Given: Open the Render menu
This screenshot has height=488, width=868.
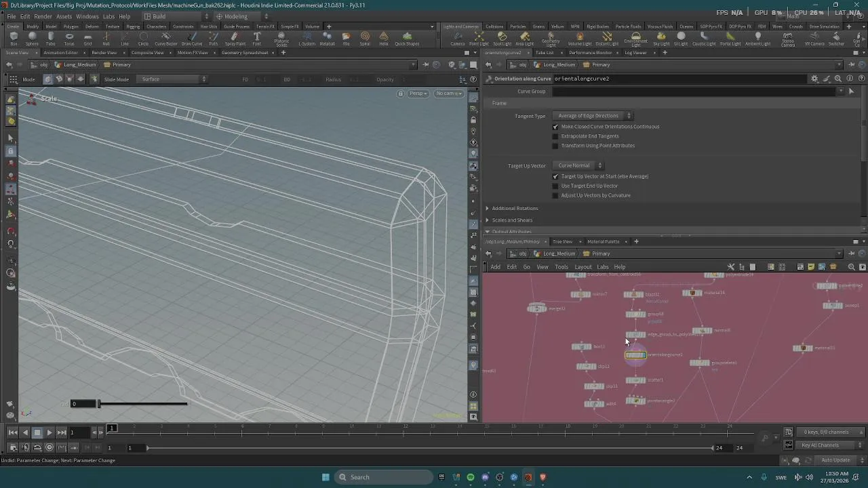Looking at the screenshot, I should [43, 16].
